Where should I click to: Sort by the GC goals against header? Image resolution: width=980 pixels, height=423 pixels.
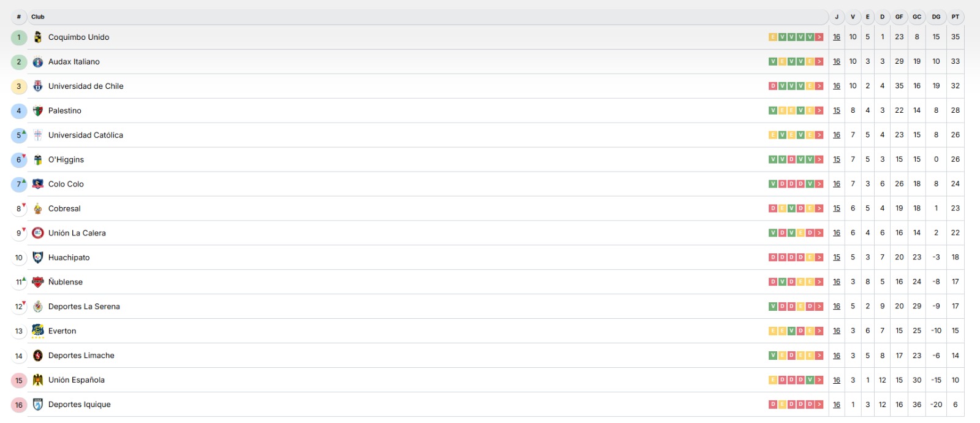click(917, 17)
